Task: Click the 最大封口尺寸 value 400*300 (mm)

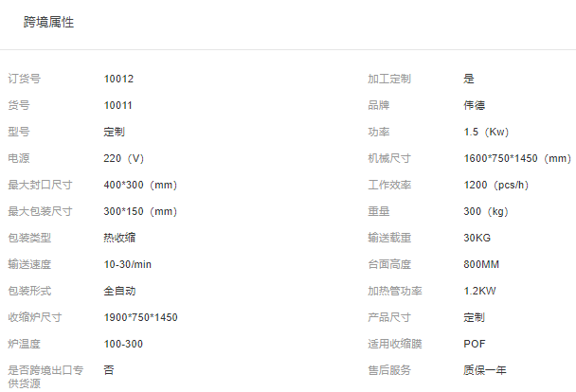Action: 140,185
